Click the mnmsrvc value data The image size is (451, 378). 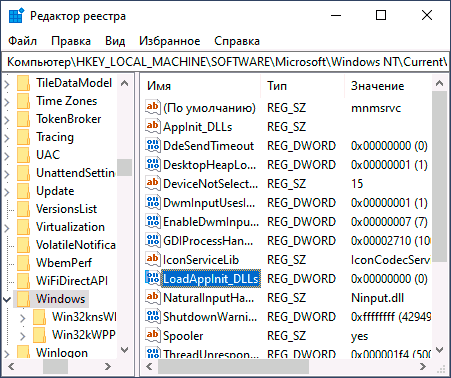click(376, 108)
